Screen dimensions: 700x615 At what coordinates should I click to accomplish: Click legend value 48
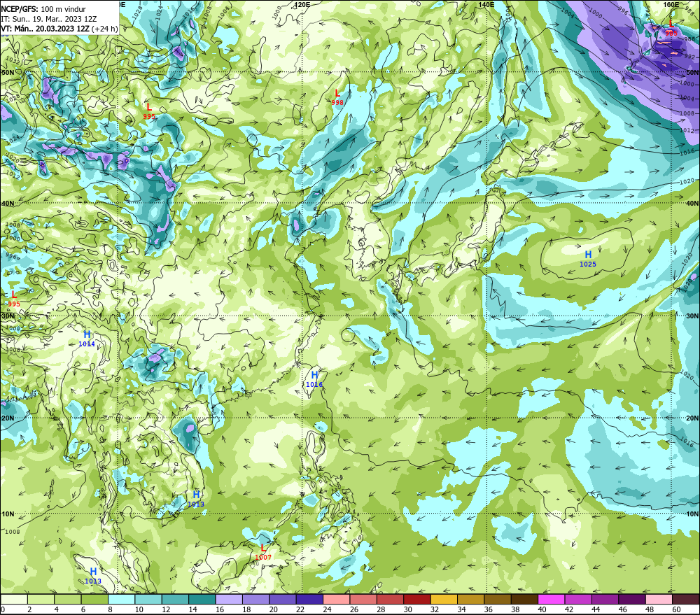pos(650,609)
